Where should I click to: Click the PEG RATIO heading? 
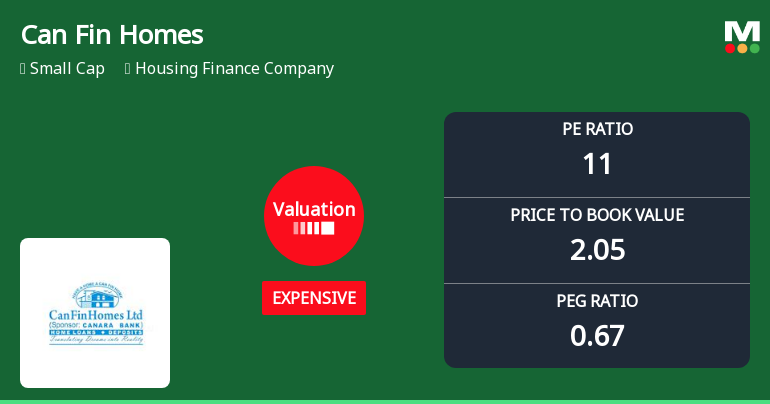coord(597,301)
